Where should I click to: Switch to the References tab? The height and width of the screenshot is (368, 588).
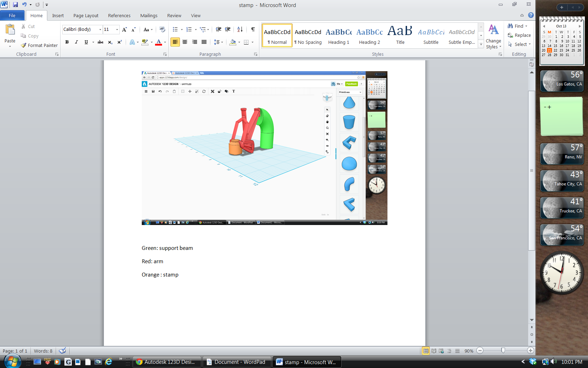119,15
